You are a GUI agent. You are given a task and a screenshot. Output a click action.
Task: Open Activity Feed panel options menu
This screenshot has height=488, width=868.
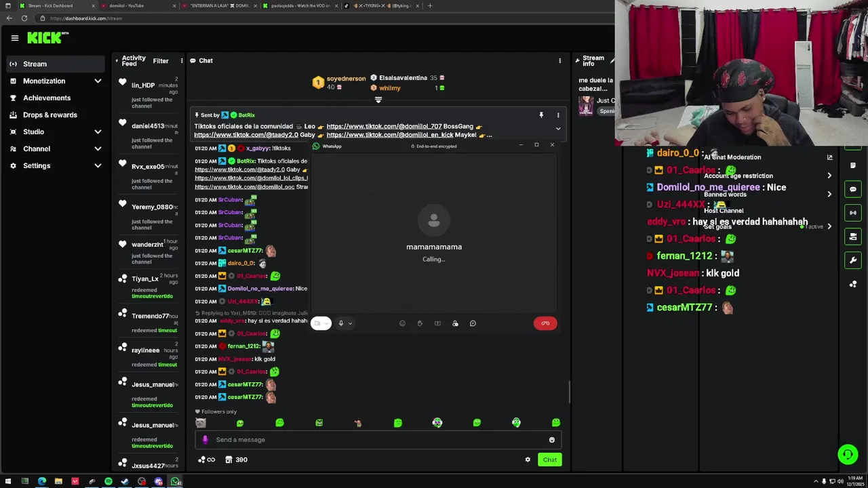[x=182, y=61]
